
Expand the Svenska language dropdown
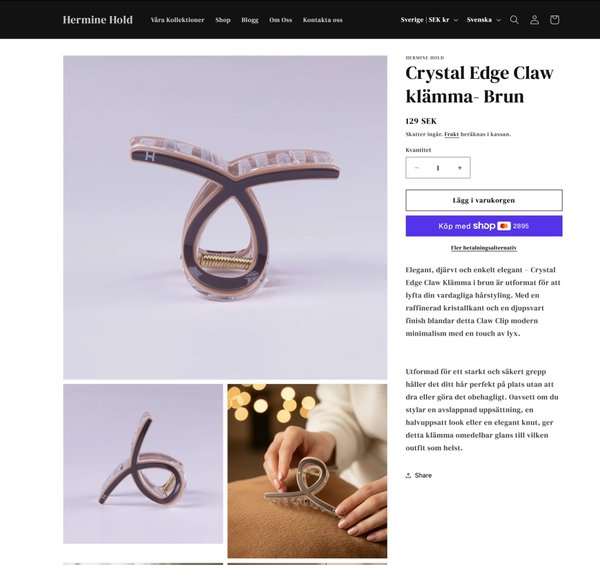pyautogui.click(x=483, y=20)
